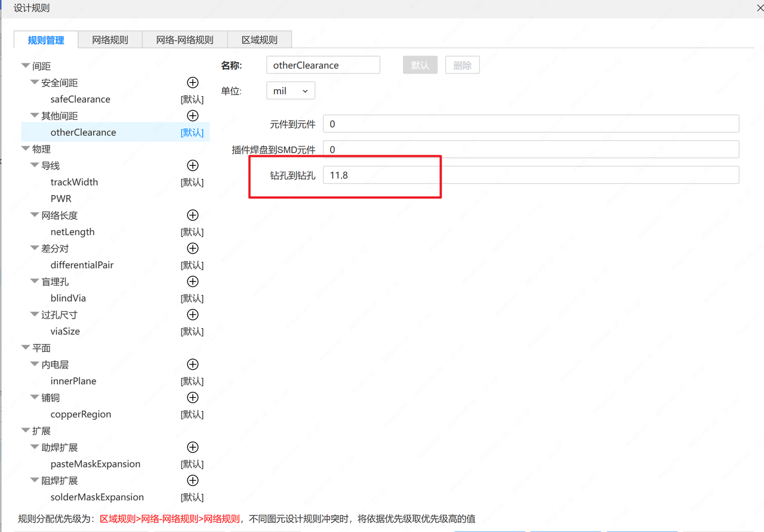The image size is (764, 532).
Task: Collapse the 网络长度 group
Action: point(35,215)
